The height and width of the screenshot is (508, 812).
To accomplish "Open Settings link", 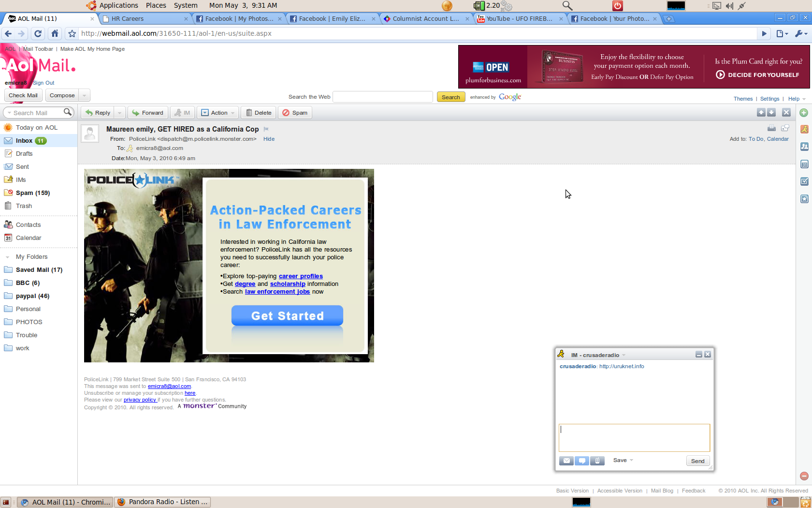I will pyautogui.click(x=769, y=99).
